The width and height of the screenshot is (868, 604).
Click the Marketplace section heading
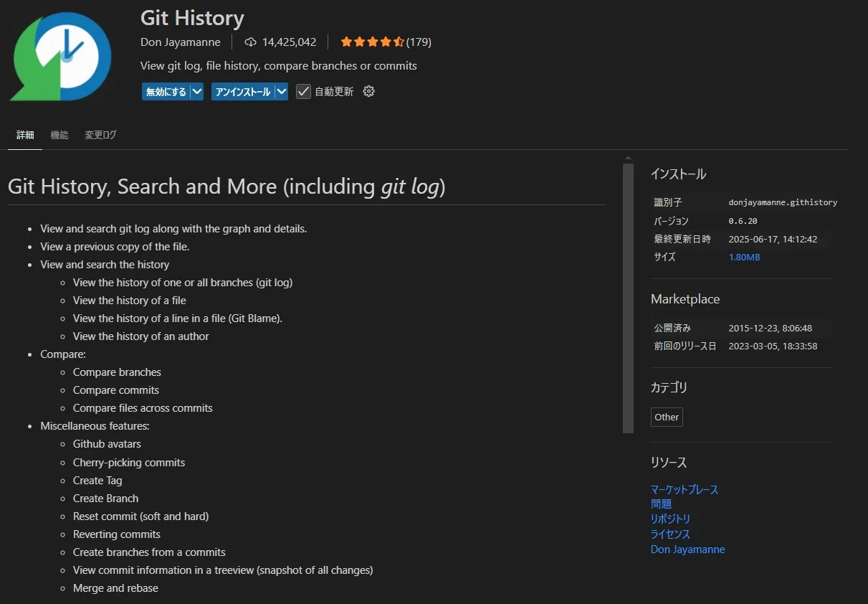point(685,299)
